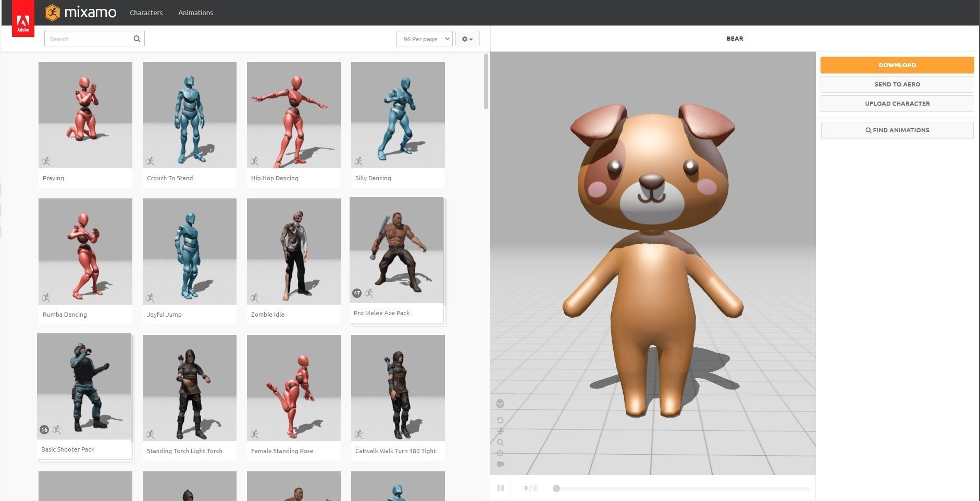This screenshot has height=501, width=980.
Task: Click the animation timeline track
Action: (x=683, y=489)
